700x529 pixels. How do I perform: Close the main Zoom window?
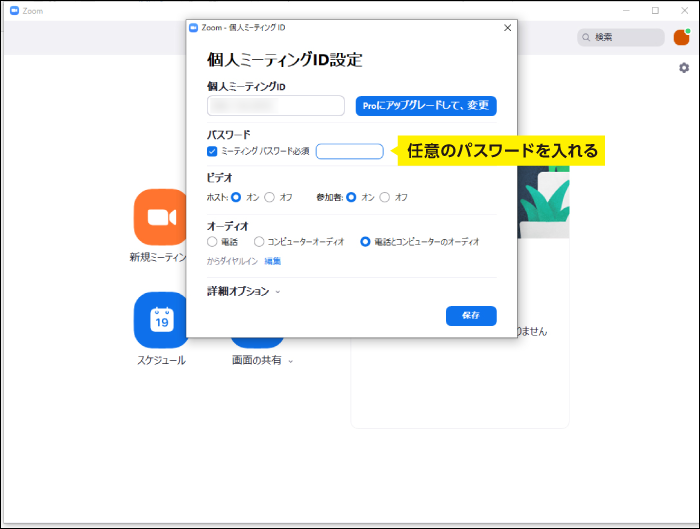pos(684,11)
